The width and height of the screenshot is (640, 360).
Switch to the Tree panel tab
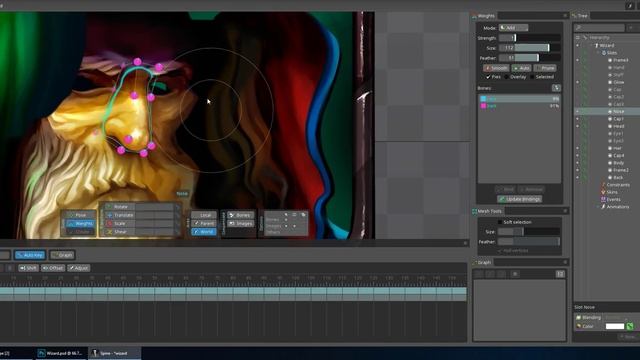pos(580,16)
